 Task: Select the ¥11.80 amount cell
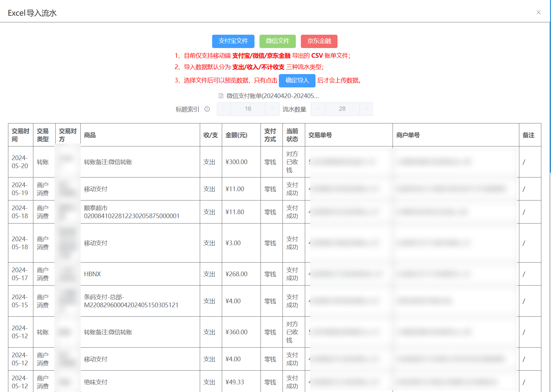[x=241, y=212]
